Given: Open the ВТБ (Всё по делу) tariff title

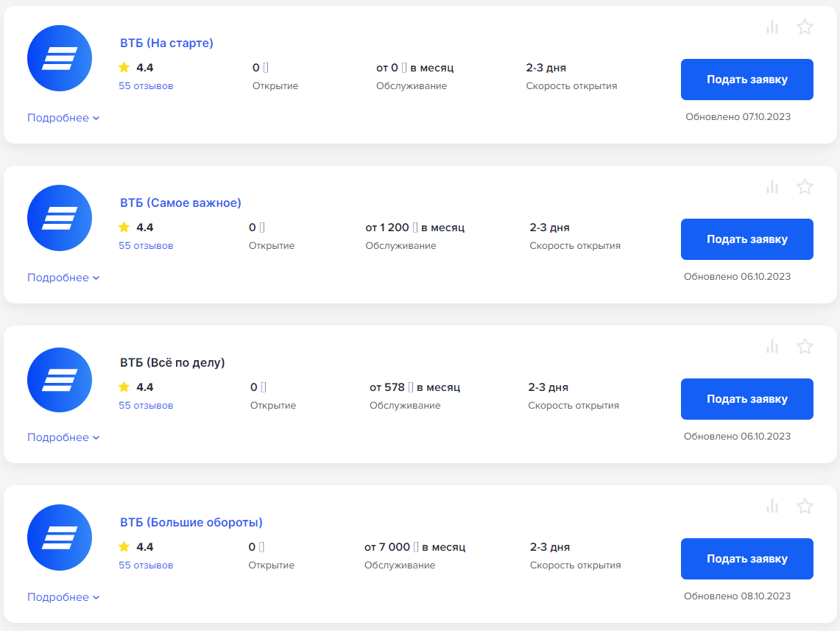Looking at the screenshot, I should click(172, 363).
